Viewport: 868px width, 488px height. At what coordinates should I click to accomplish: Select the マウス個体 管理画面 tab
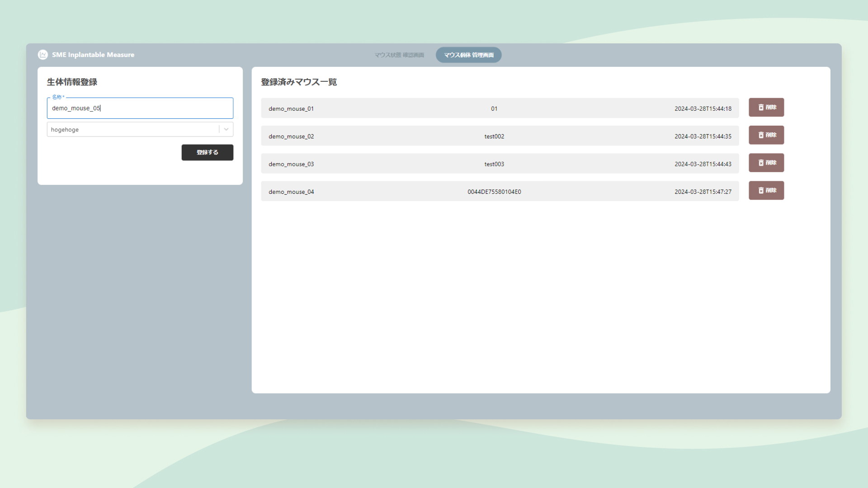point(468,55)
